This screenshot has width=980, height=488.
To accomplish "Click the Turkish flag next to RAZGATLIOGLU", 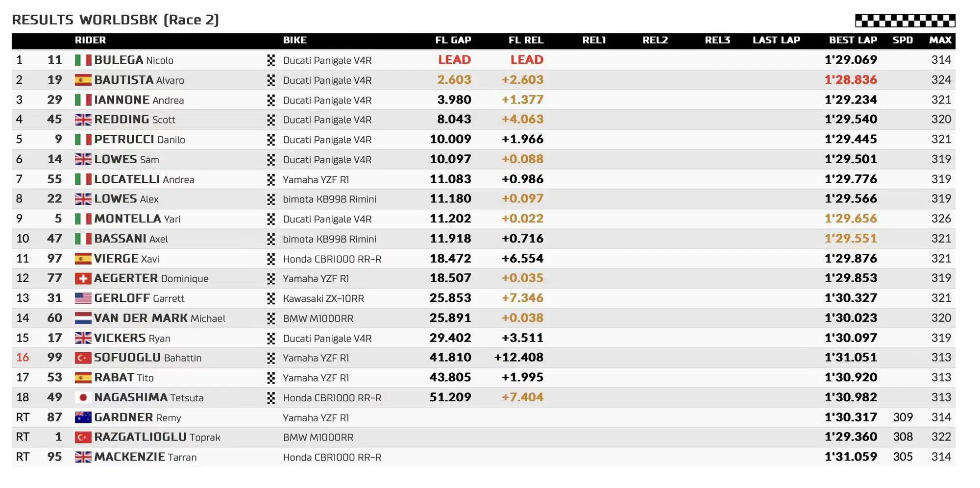I will tap(83, 437).
